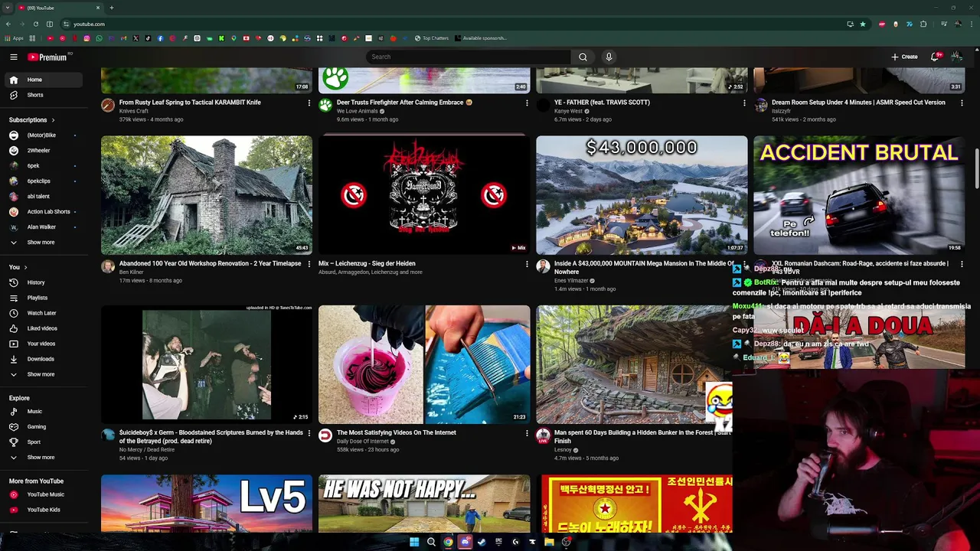This screenshot has width=980, height=551.
Task: Open the Subscriptions section header
Action: 31,120
